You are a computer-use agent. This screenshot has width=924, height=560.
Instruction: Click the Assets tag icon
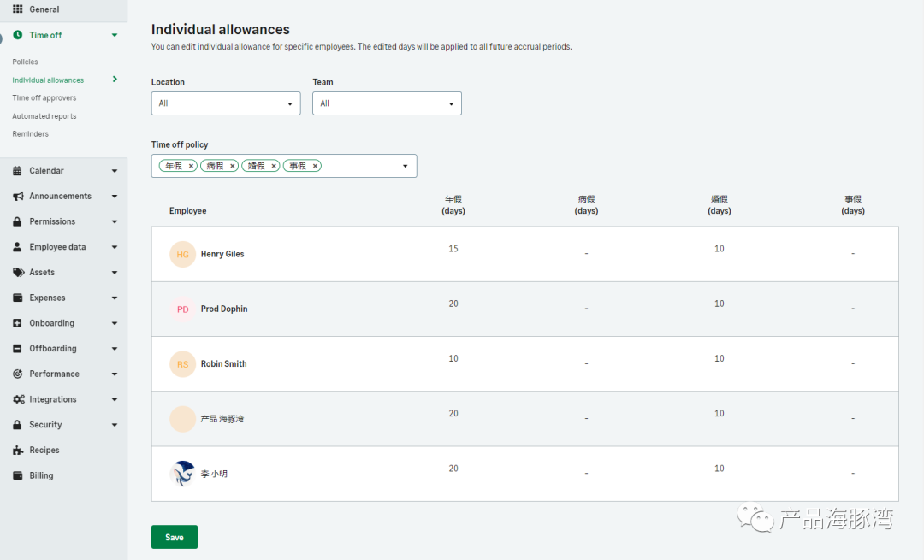(x=17, y=273)
